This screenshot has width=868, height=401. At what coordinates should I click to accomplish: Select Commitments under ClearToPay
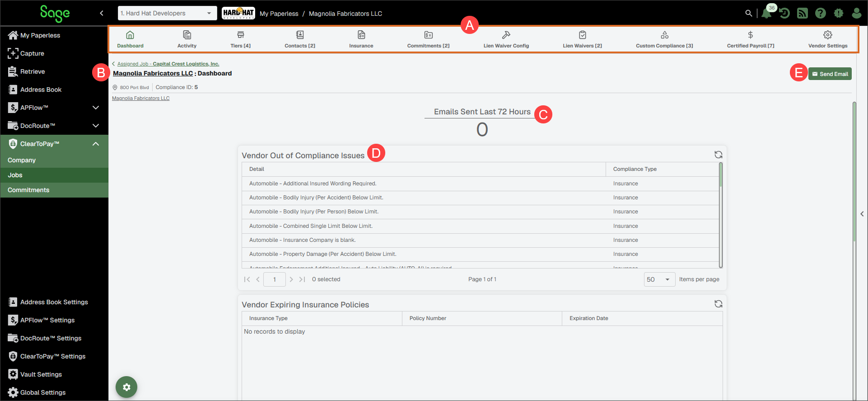54,190
